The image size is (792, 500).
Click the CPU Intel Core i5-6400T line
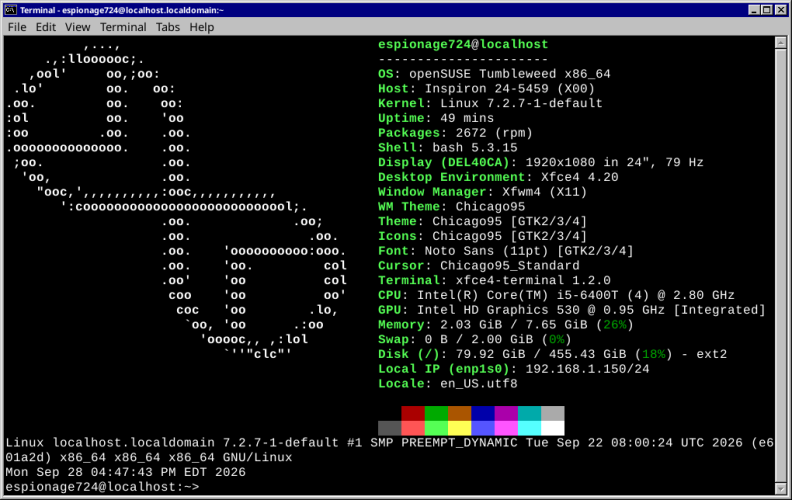tap(556, 295)
